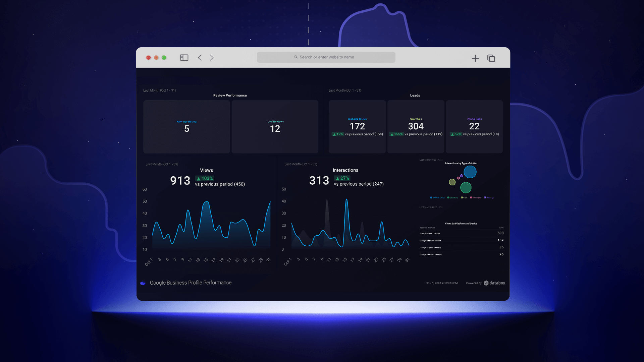Click Interactions by Type of Action heading
The image size is (644, 362).
pyautogui.click(x=461, y=163)
